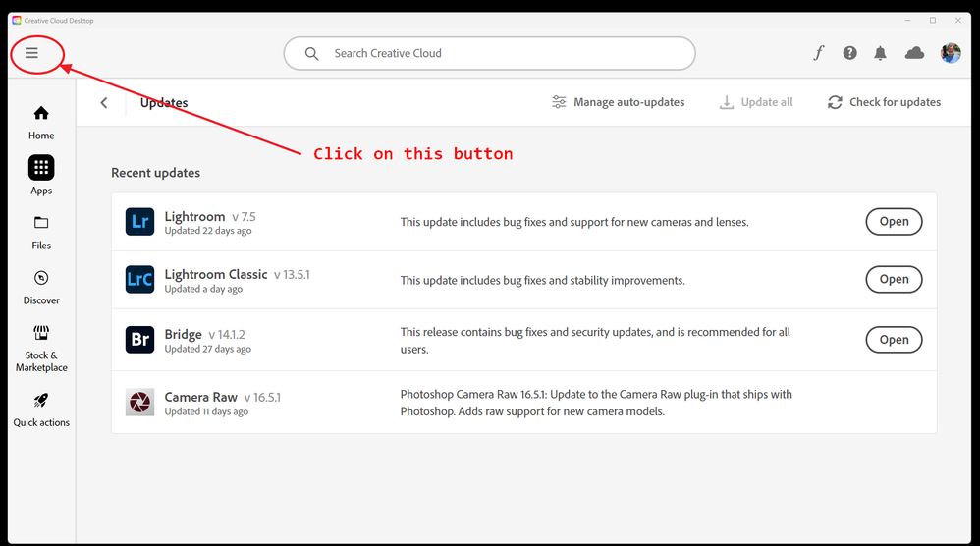Screen dimensions: 980x546
Task: Minimize the Creative Cloud Desktop window
Action: pyautogui.click(x=907, y=20)
